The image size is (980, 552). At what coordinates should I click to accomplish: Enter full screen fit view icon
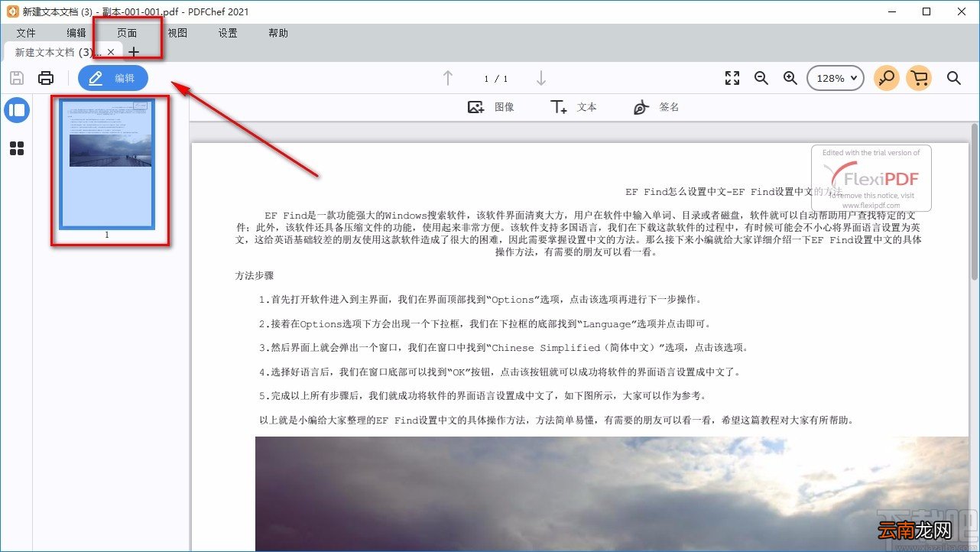(732, 78)
